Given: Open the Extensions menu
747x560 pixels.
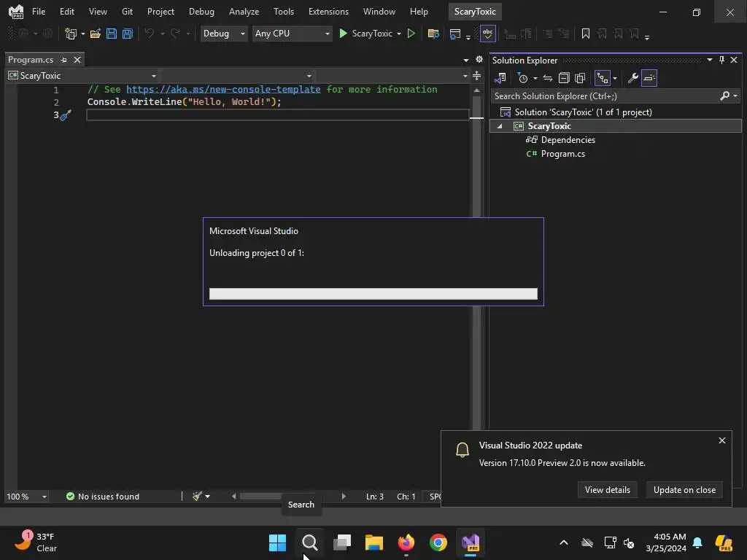Looking at the screenshot, I should point(328,12).
